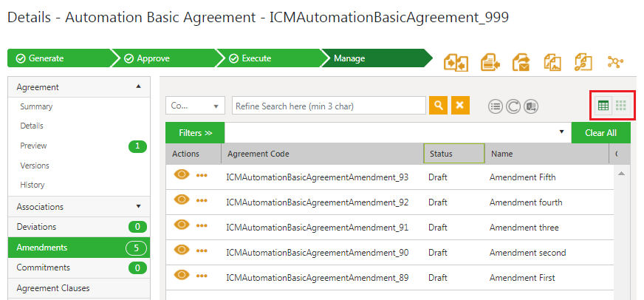Click the Filters button

point(195,133)
